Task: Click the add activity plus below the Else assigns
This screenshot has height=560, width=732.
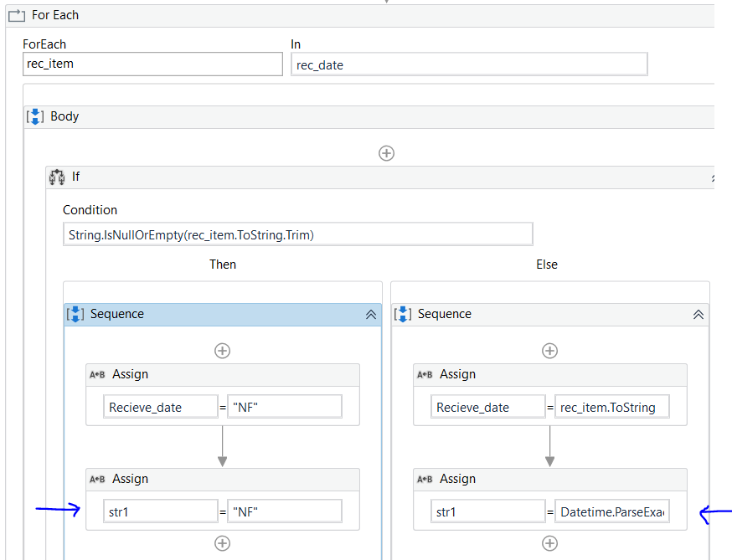Action: tap(549, 543)
